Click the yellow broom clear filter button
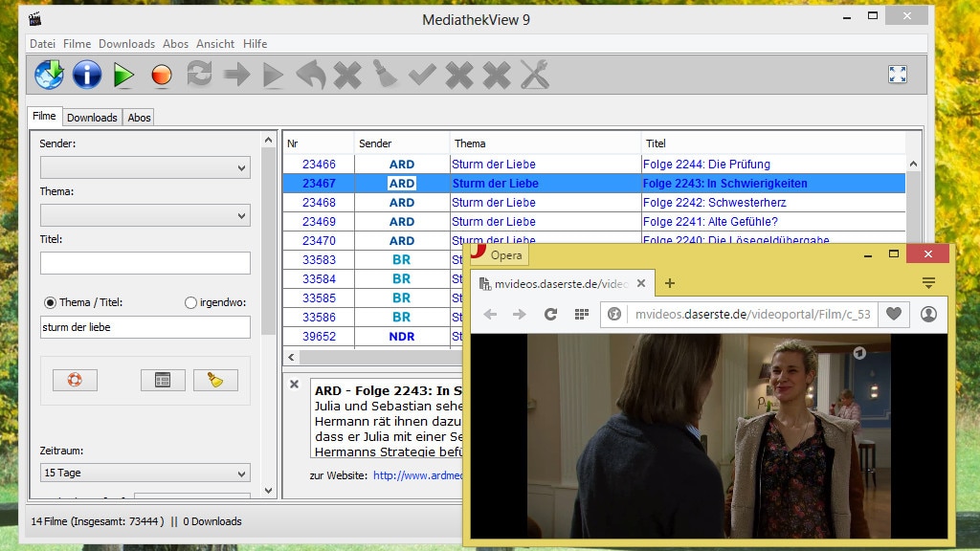The height and width of the screenshot is (551, 980). (215, 380)
